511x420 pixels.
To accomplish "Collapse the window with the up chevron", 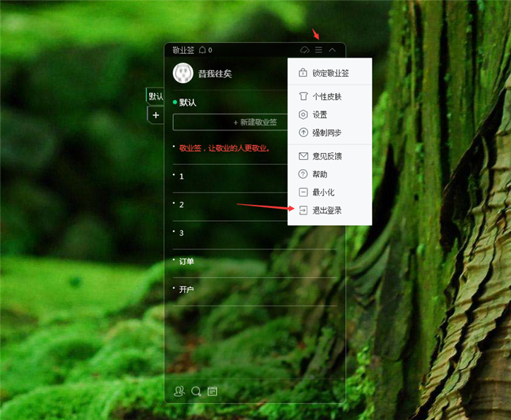I will coord(332,50).
